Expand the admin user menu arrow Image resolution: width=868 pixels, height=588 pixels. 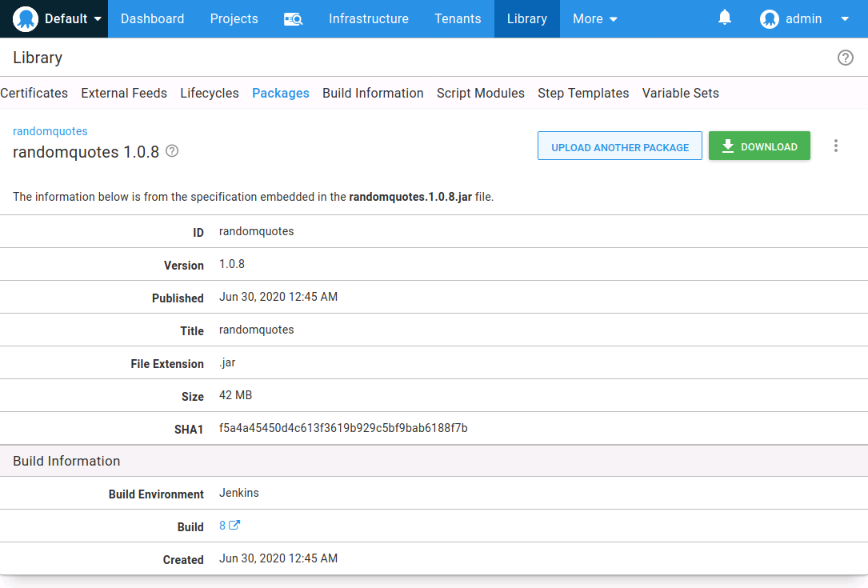[x=845, y=19]
